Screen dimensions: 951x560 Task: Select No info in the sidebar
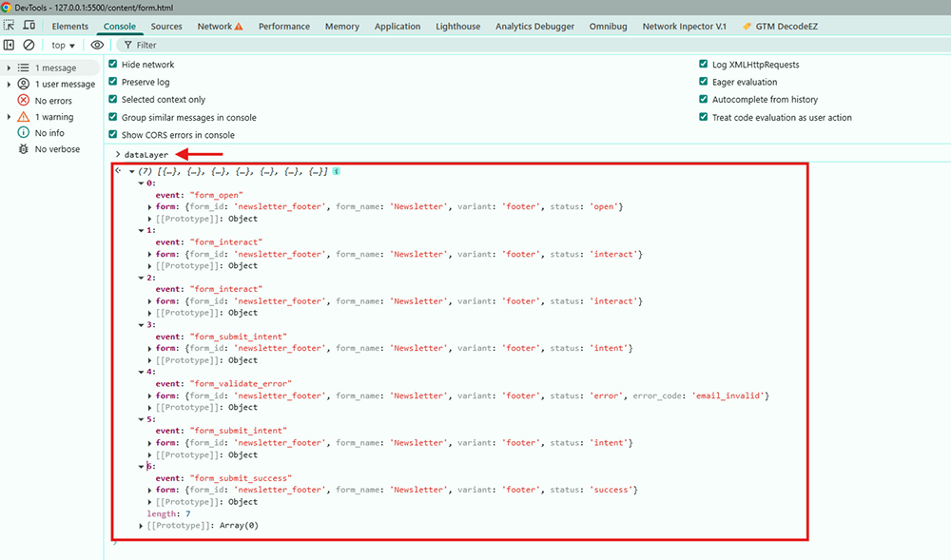49,133
